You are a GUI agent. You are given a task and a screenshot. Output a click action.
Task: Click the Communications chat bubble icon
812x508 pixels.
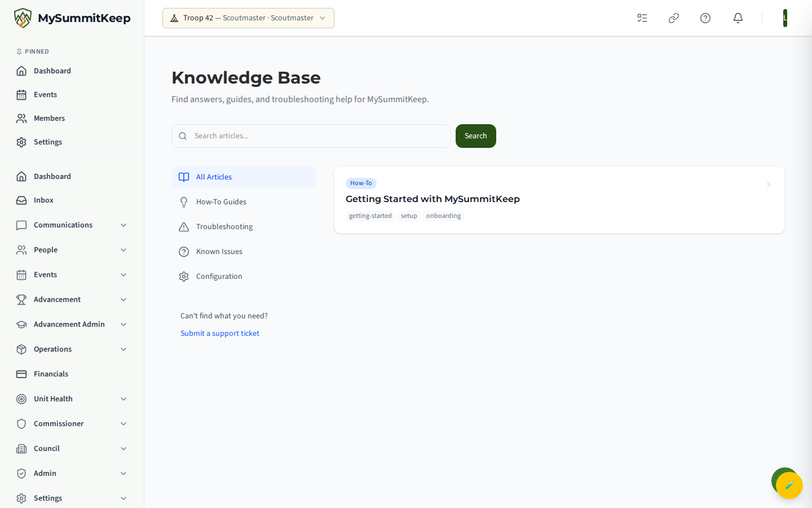click(21, 225)
